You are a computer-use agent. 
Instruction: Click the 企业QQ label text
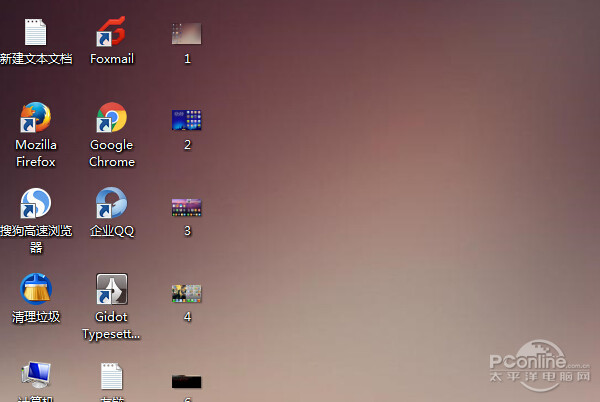click(112, 231)
